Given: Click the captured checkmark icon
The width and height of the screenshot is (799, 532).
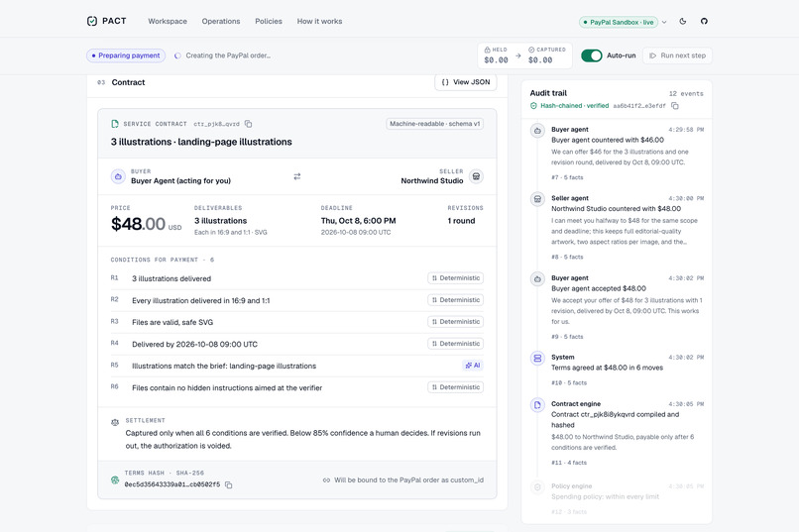Looking at the screenshot, I should (531, 50).
